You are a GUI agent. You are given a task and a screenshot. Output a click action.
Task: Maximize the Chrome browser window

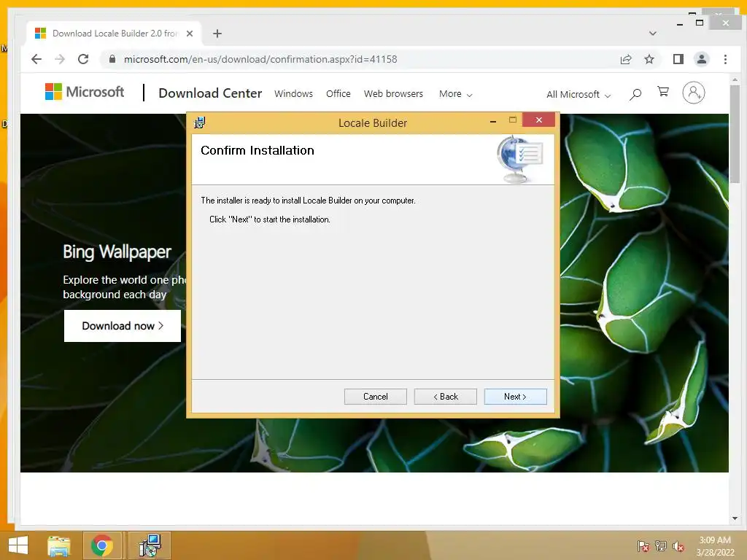point(700,23)
